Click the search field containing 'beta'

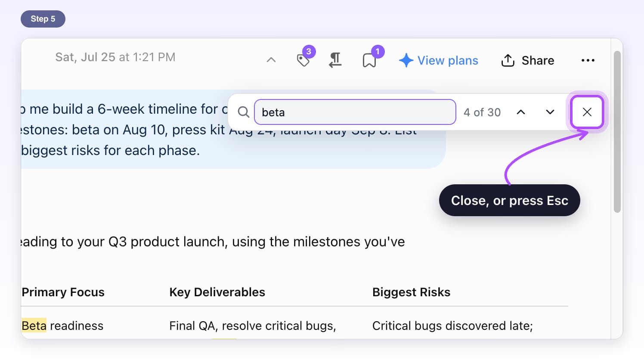tap(355, 112)
